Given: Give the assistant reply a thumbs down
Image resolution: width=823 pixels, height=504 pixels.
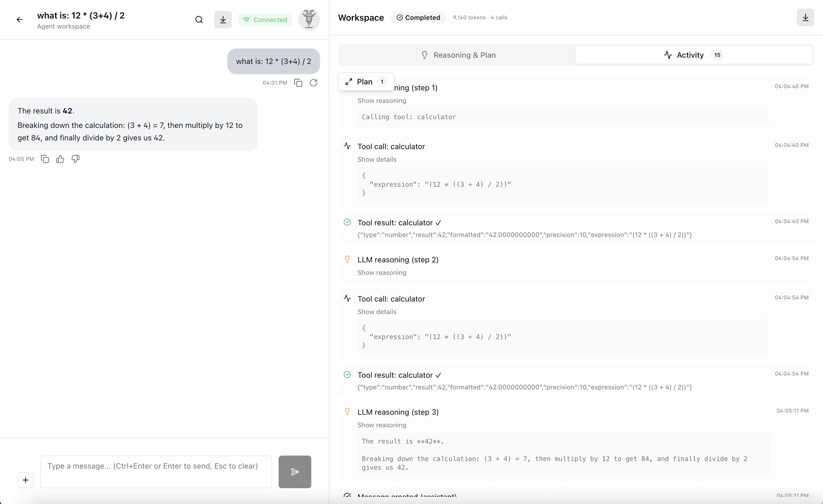Looking at the screenshot, I should [x=75, y=159].
